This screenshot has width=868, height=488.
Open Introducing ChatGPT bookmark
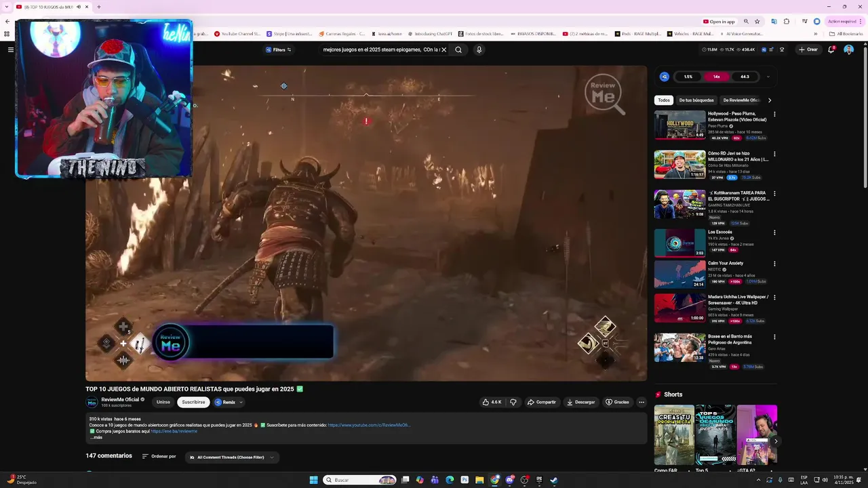429,33
